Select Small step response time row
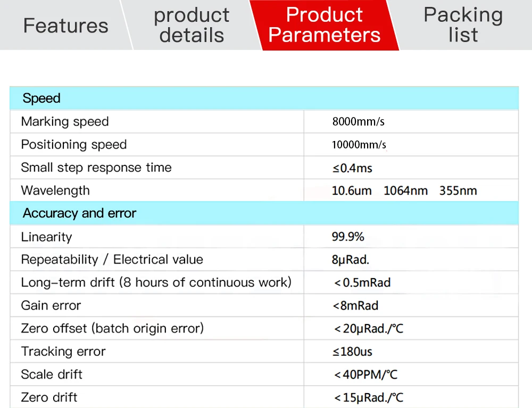This screenshot has height=408, width=532. click(264, 168)
